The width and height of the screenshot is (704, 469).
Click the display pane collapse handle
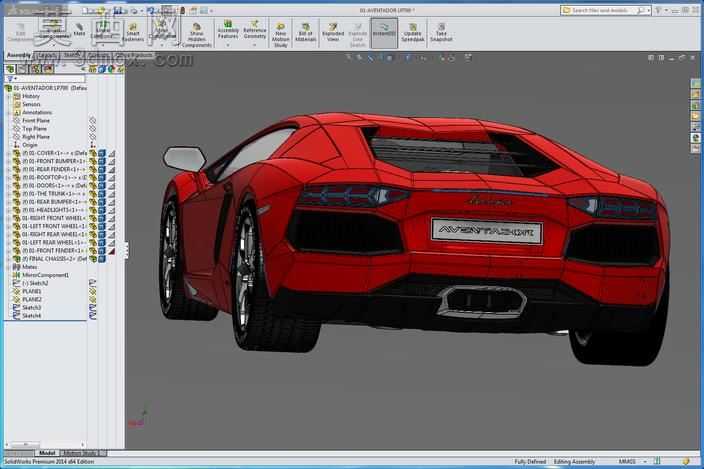pyautogui.click(x=126, y=250)
